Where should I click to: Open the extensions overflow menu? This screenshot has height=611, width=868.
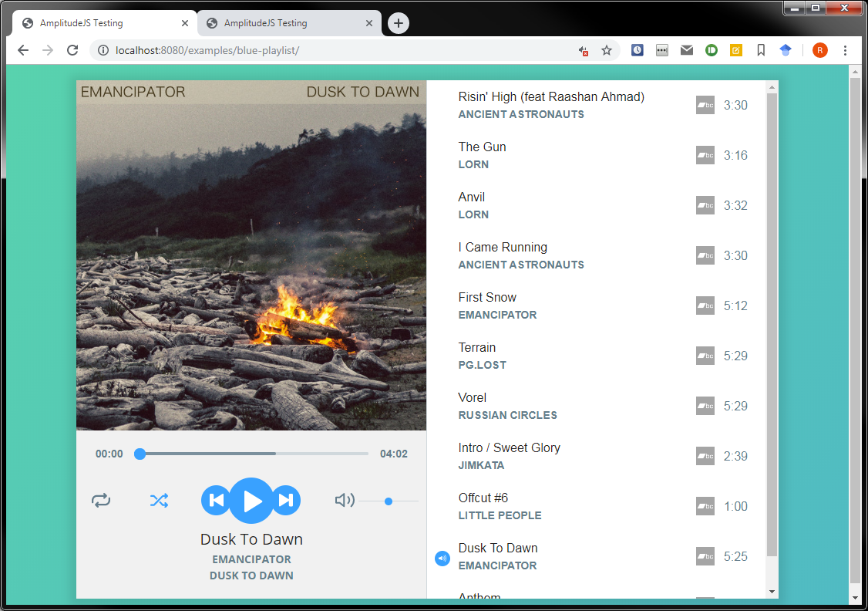pyautogui.click(x=661, y=49)
